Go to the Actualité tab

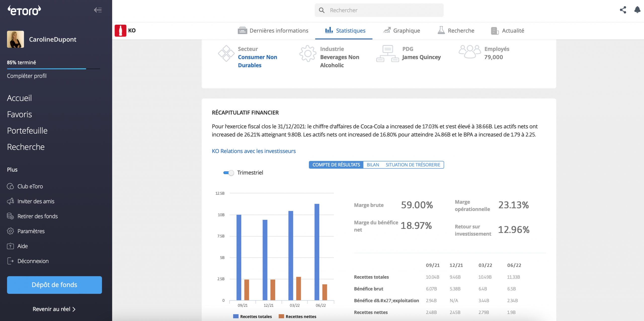click(x=507, y=31)
